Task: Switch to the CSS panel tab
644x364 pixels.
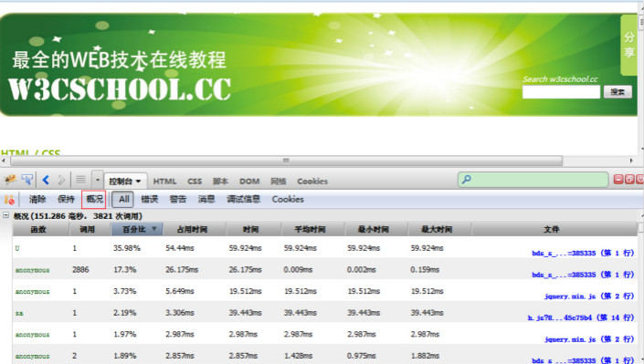Action: click(x=195, y=181)
